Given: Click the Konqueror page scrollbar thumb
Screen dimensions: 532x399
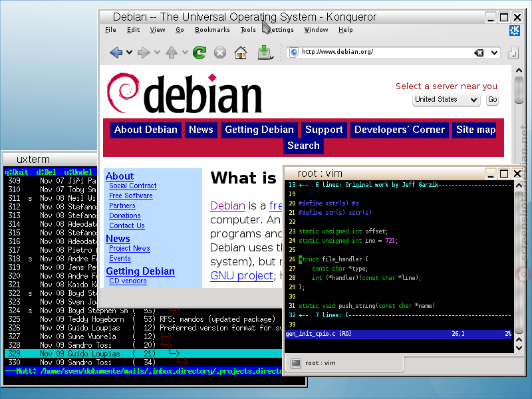Looking at the screenshot, I should tap(519, 90).
